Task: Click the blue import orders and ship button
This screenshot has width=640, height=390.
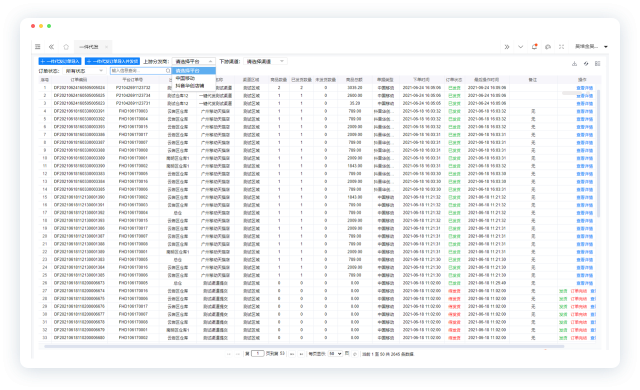Action: coord(112,61)
